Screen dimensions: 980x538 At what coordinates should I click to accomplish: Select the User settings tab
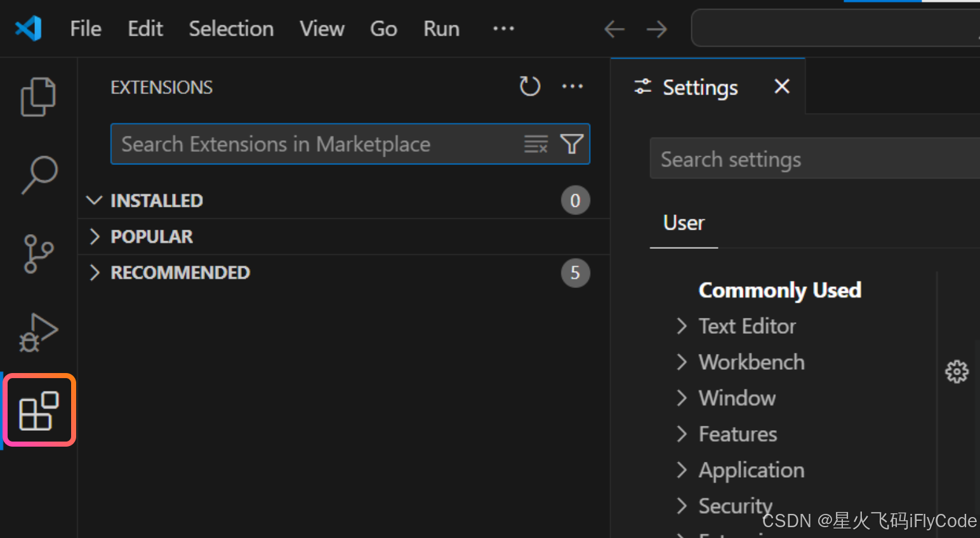(x=684, y=223)
